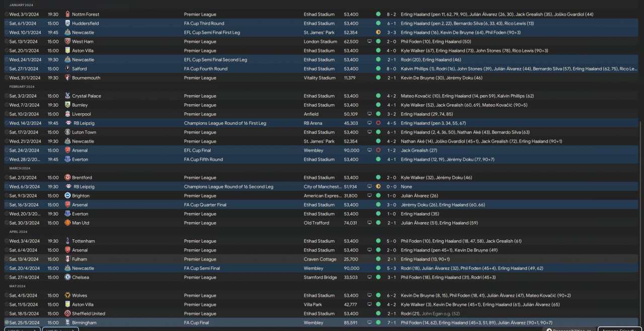The height and width of the screenshot is (331, 644).
Task: Click the Liverpool club badge
Action: click(x=68, y=114)
